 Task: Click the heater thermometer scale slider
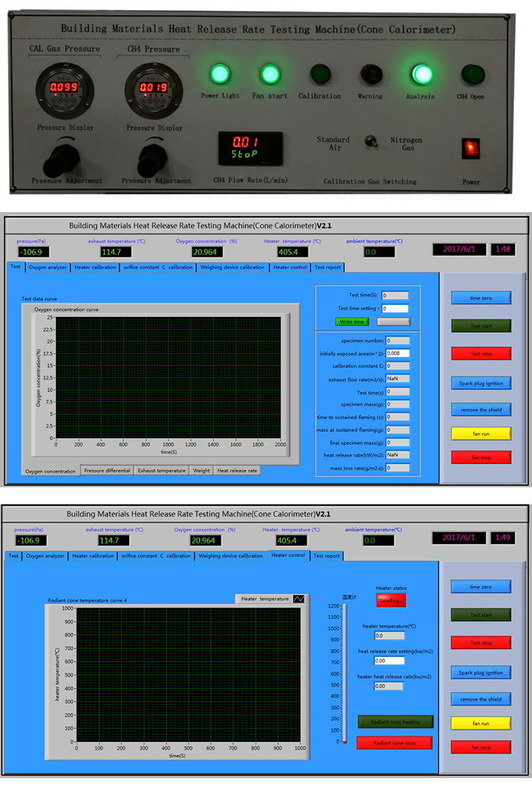pyautogui.click(x=345, y=674)
